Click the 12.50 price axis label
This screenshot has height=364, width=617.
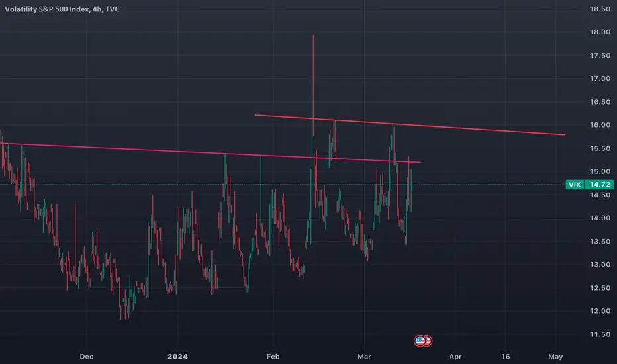[600, 288]
